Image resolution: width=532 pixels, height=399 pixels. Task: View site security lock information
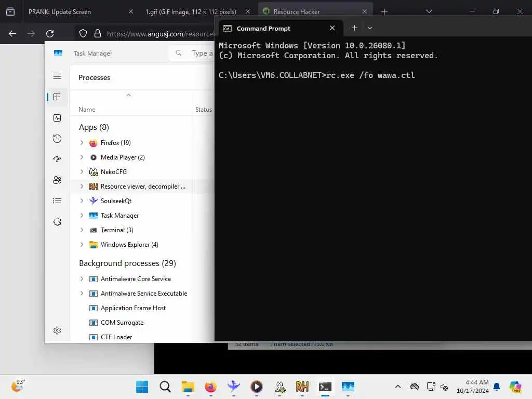point(98,34)
